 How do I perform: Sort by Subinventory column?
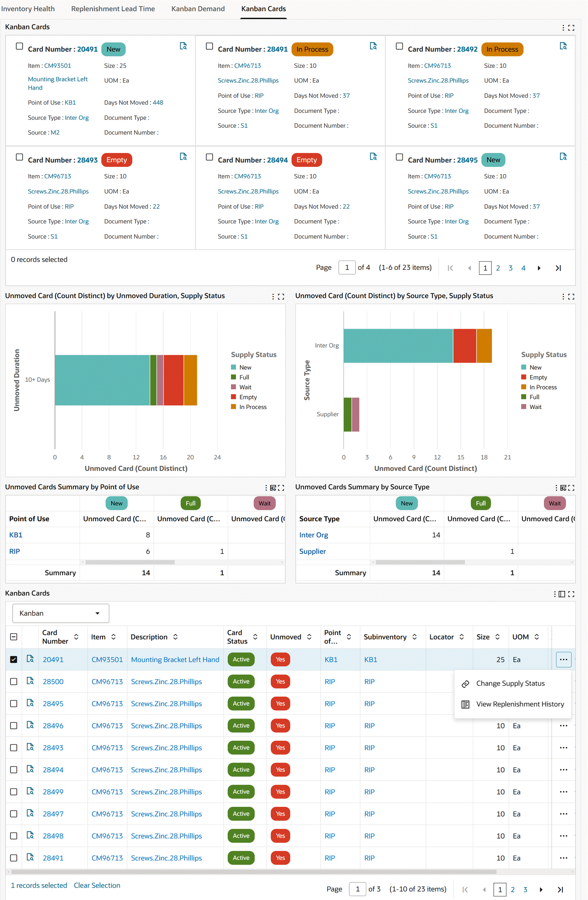414,637
